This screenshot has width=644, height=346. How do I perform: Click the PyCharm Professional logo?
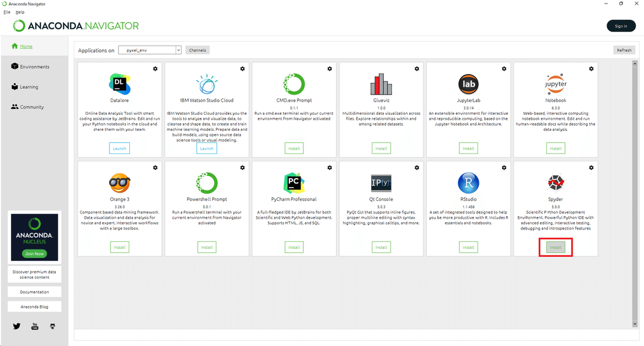click(x=294, y=183)
